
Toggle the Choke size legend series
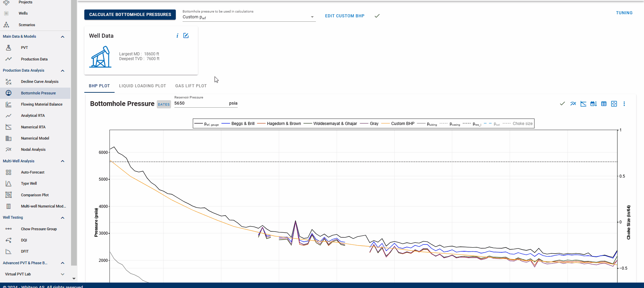click(518, 124)
